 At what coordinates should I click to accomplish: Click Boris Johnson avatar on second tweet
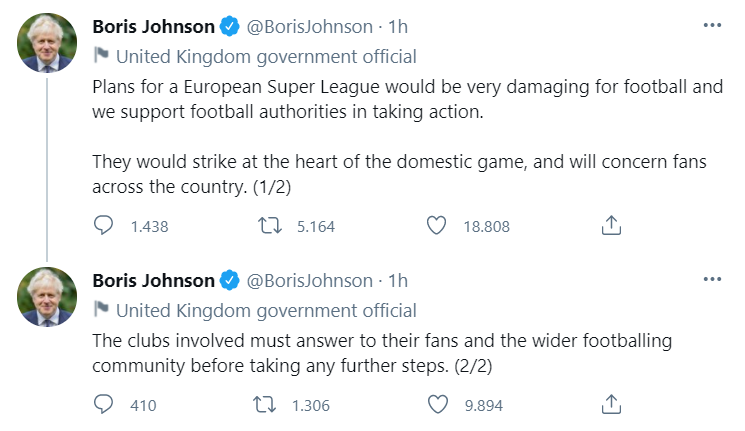click(x=46, y=297)
